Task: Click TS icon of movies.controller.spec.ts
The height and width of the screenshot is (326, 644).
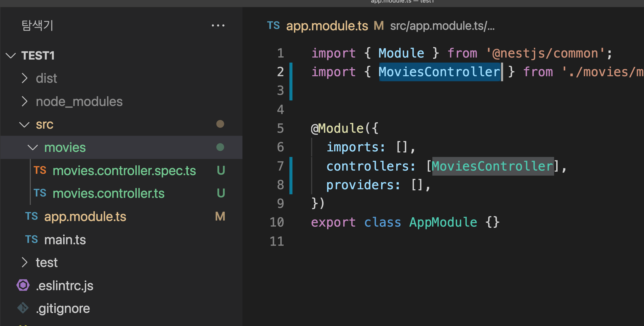Action: tap(40, 170)
